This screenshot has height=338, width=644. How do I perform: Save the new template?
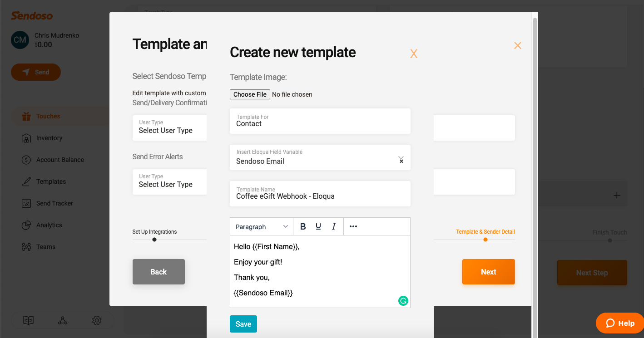pos(243,324)
